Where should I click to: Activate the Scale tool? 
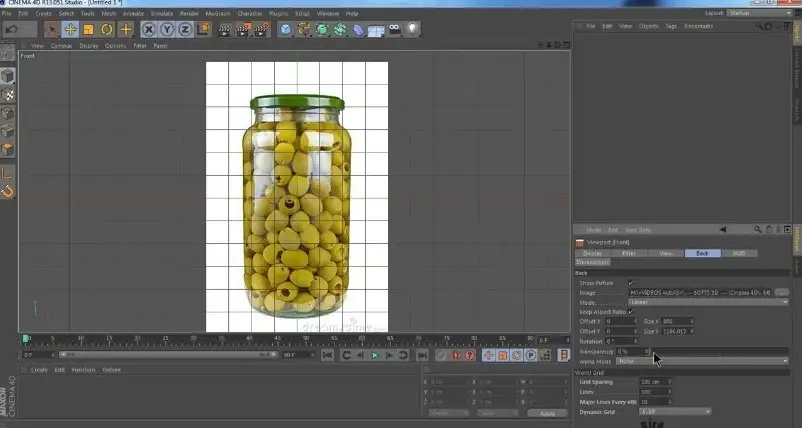88,29
